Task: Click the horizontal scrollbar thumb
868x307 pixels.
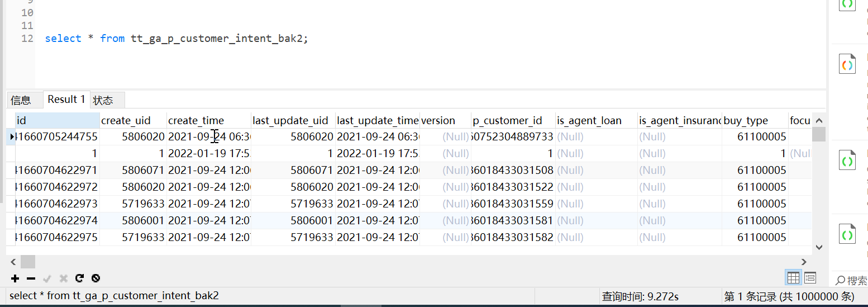Action: 28,262
